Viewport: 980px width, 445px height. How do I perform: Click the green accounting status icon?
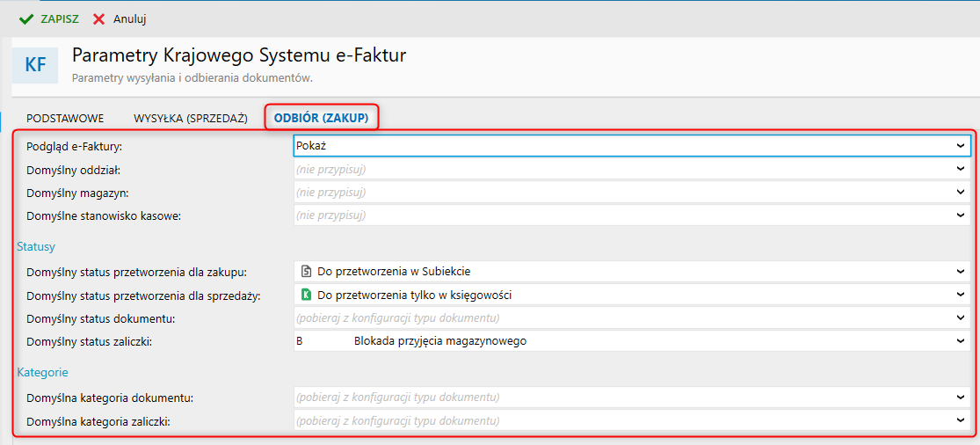(x=306, y=295)
